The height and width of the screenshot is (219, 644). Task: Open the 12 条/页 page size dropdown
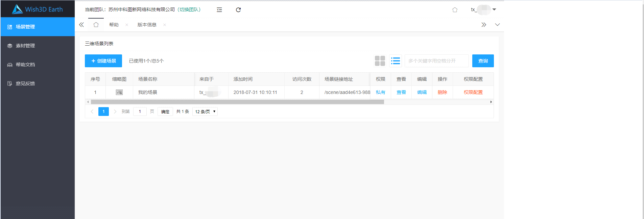tap(205, 112)
